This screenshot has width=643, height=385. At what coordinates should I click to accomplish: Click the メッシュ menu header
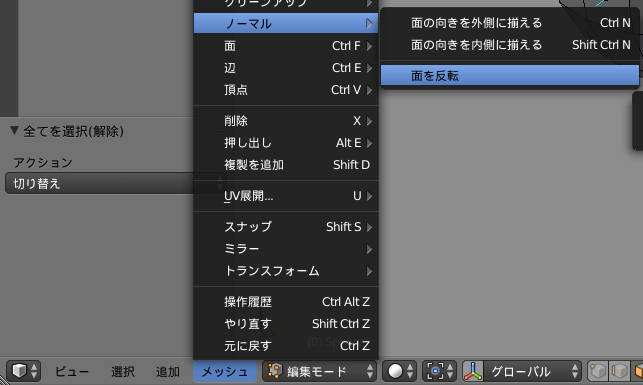coord(225,371)
